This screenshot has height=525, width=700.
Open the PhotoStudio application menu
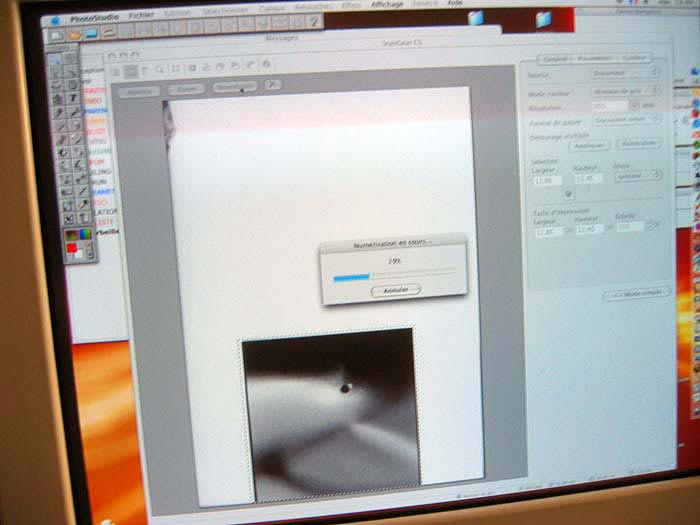pyautogui.click(x=95, y=18)
